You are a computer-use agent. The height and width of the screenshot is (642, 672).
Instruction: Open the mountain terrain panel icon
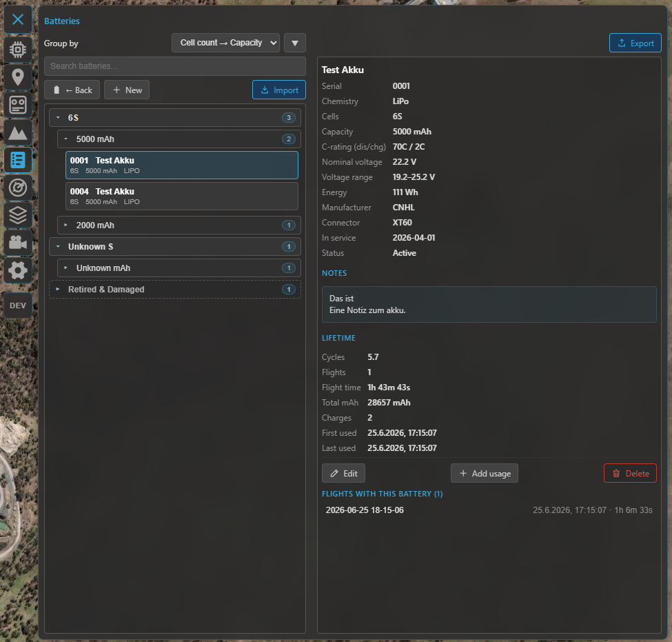(x=17, y=132)
